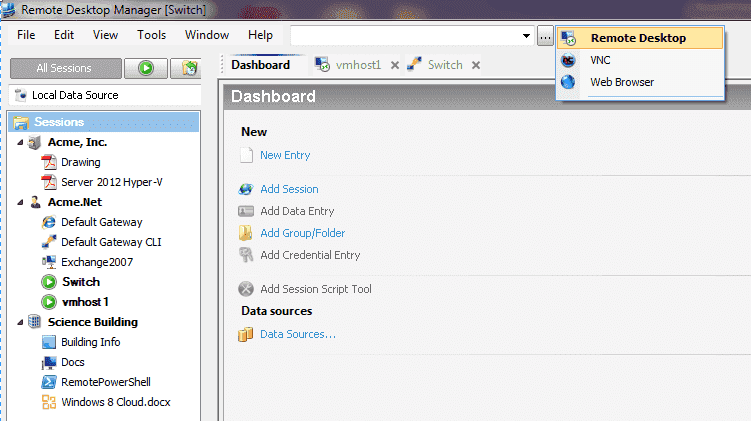Click the PowerShell icon beside RemotePowerShell
751x421 pixels.
point(49,382)
